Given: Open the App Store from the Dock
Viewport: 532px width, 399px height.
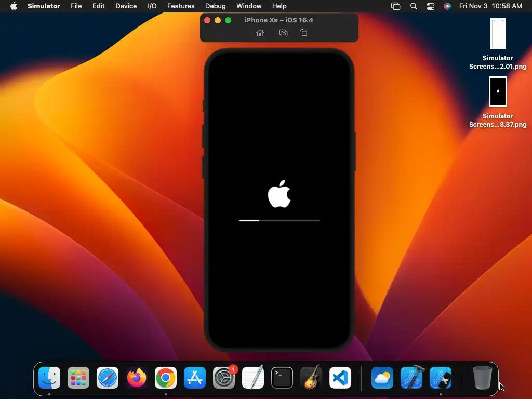Looking at the screenshot, I should tap(195, 378).
